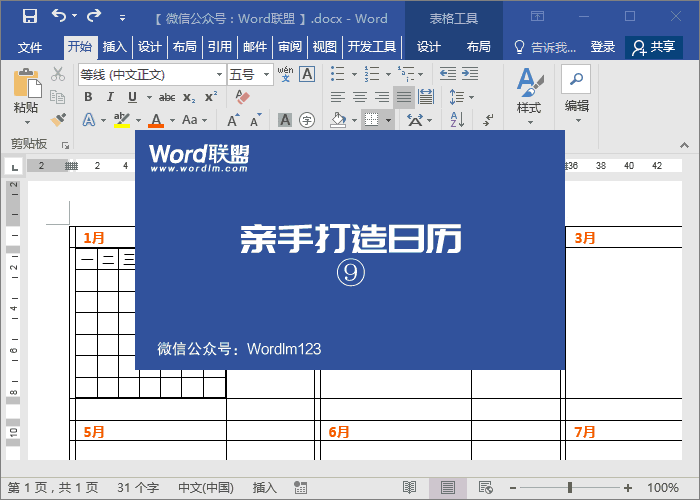Open Customize Quick Access Toolbar menu
This screenshot has height=500, width=700.
(122, 18)
